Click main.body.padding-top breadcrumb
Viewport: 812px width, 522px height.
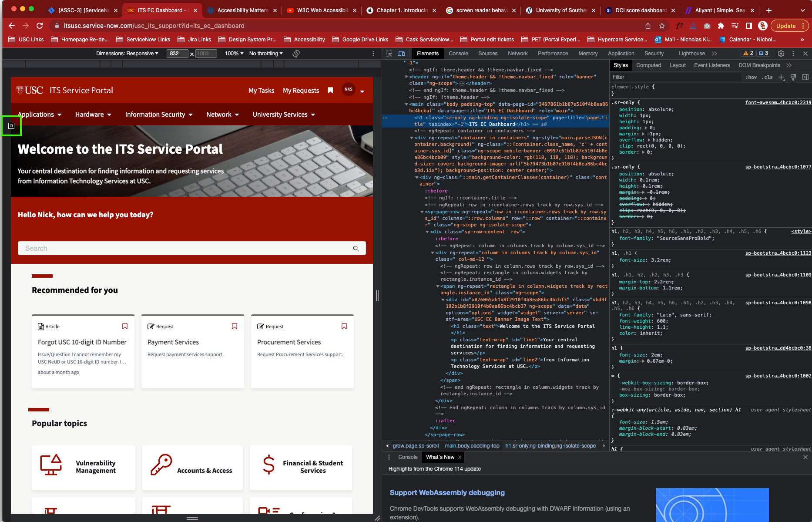click(472, 446)
